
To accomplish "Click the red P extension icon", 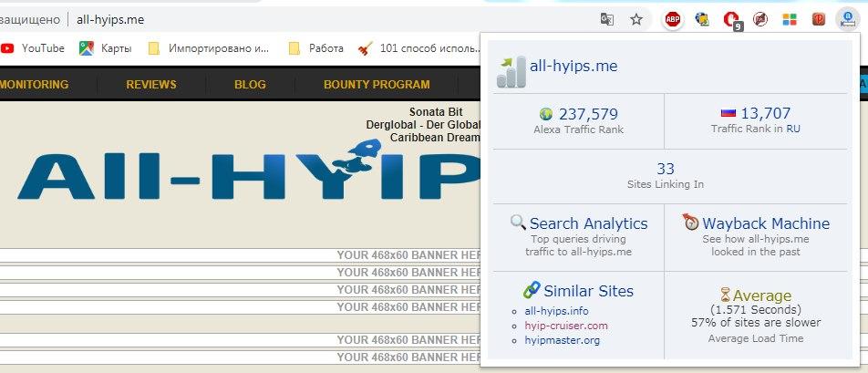I will 819,20.
